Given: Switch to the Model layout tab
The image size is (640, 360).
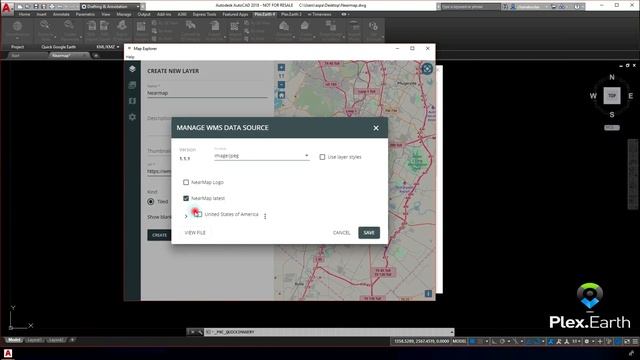Looking at the screenshot, I should tap(14, 340).
